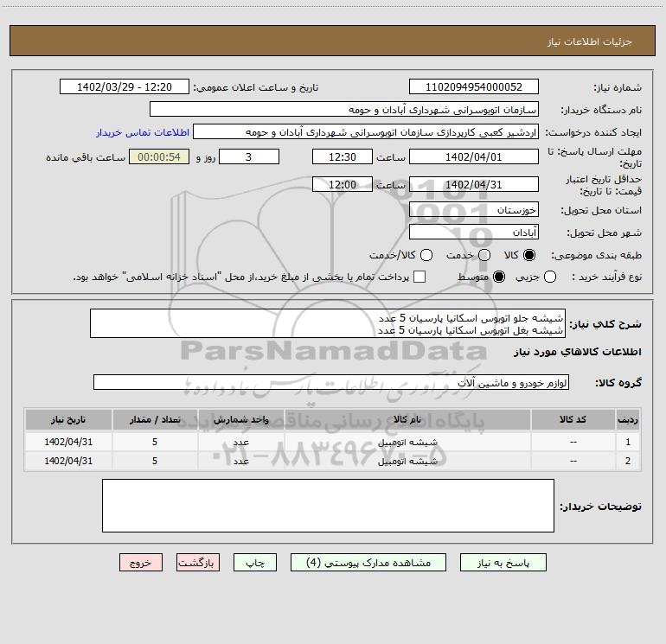
Task: Choose the متوسط purchase type radio
Action: (499, 277)
